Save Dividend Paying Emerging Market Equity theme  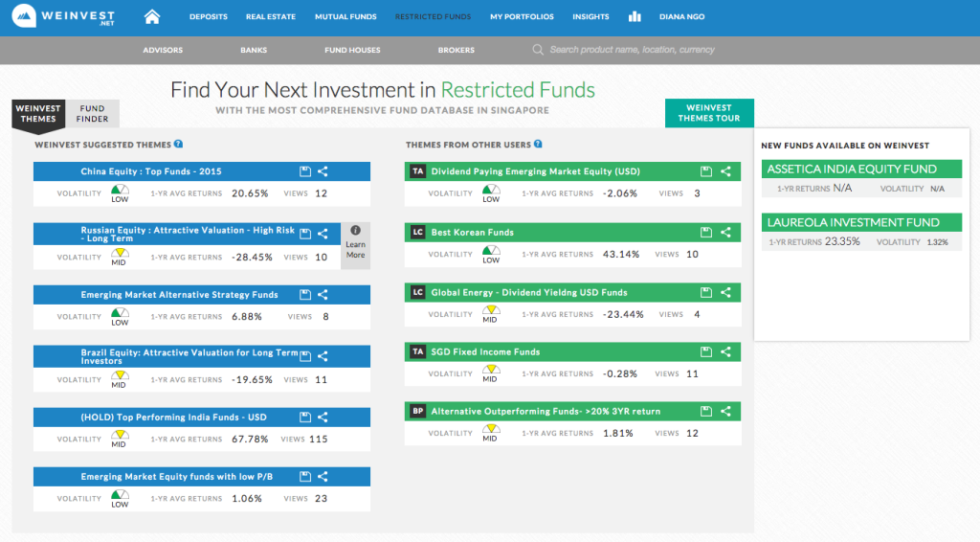[706, 171]
